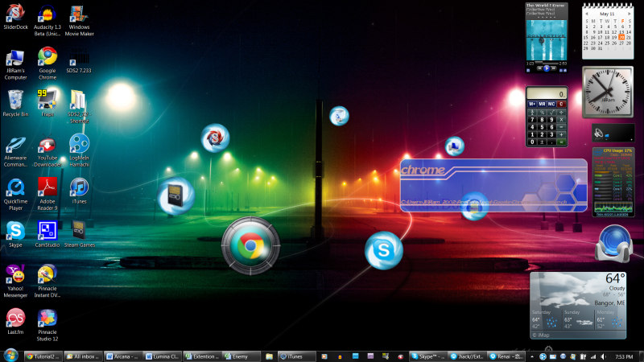Click the green equals key on calculator
This screenshot has width=644, height=362.
pyautogui.click(x=561, y=142)
